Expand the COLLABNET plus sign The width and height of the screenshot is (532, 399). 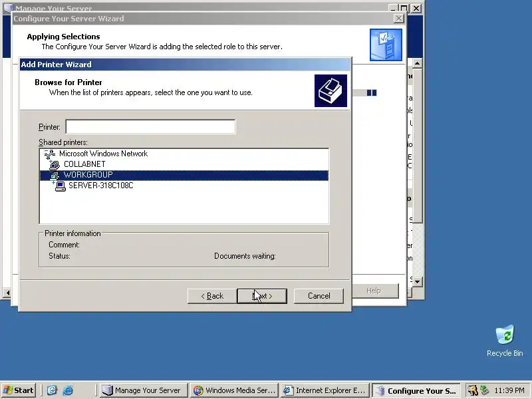(x=51, y=162)
